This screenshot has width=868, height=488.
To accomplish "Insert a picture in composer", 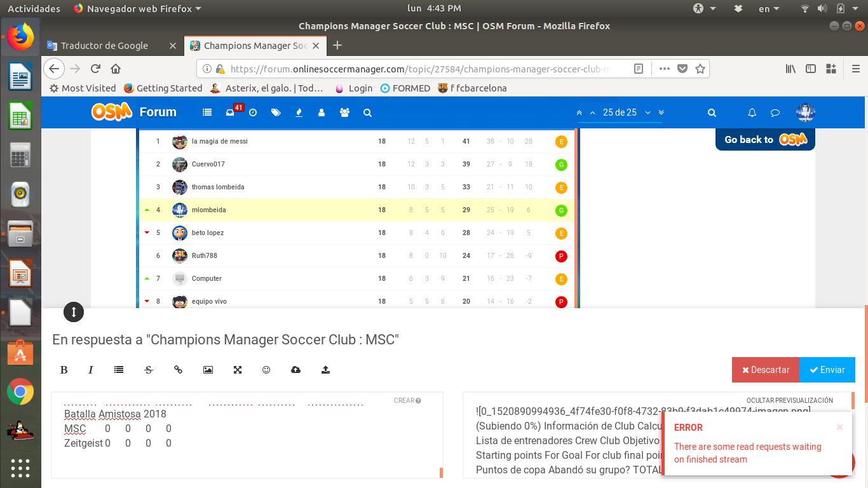I will (x=208, y=370).
